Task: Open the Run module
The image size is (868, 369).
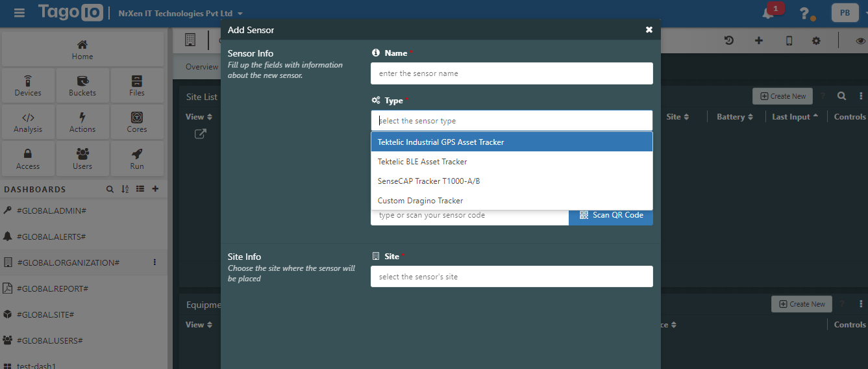Action: [x=137, y=159]
